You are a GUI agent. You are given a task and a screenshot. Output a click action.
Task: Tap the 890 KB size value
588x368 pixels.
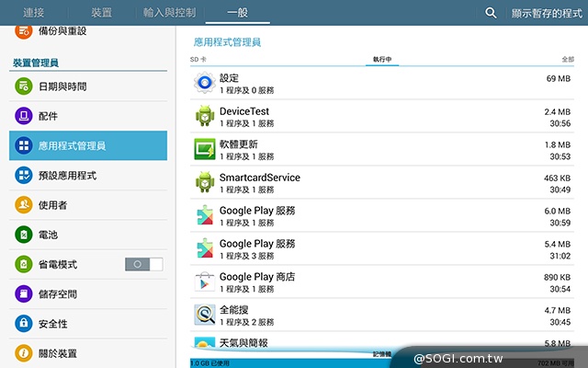pyautogui.click(x=557, y=277)
